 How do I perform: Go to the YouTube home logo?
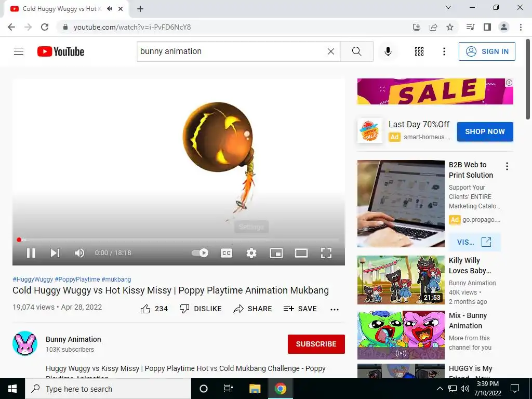click(x=61, y=51)
